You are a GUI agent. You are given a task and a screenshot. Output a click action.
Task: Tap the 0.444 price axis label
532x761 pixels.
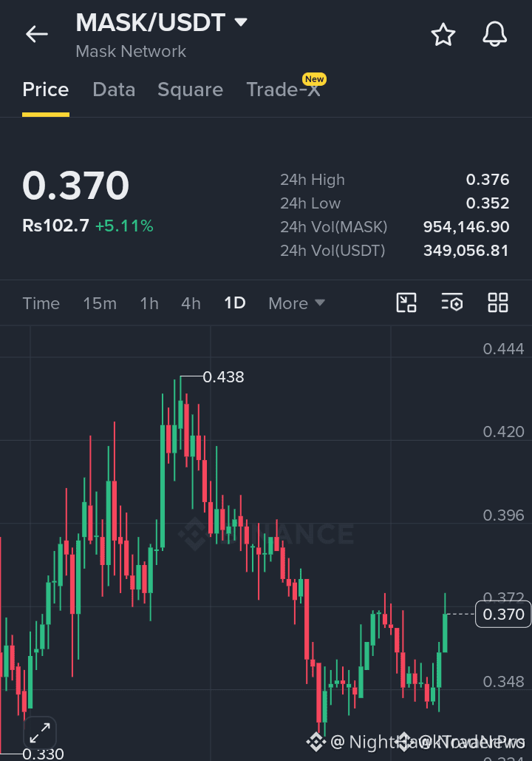(x=503, y=348)
